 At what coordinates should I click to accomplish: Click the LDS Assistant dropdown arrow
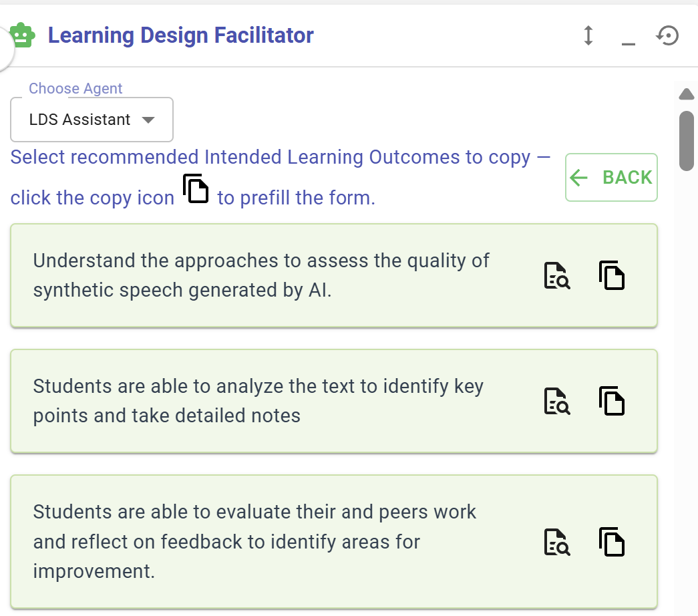[148, 120]
